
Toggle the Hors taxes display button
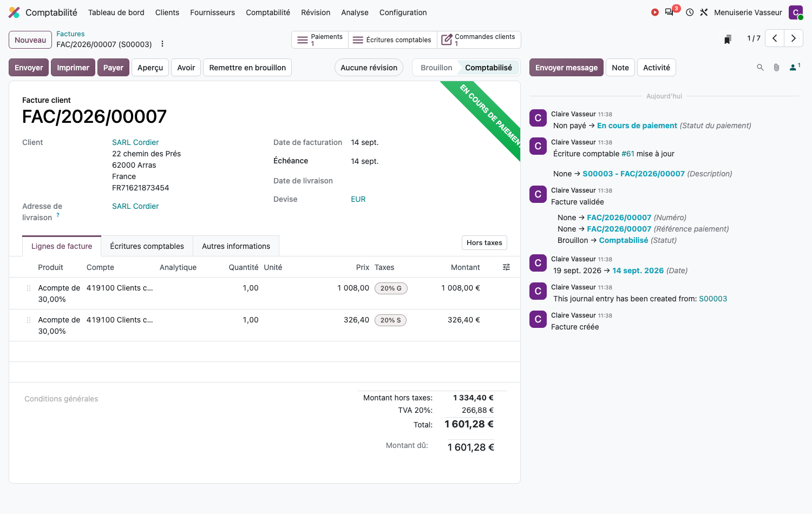[484, 243]
